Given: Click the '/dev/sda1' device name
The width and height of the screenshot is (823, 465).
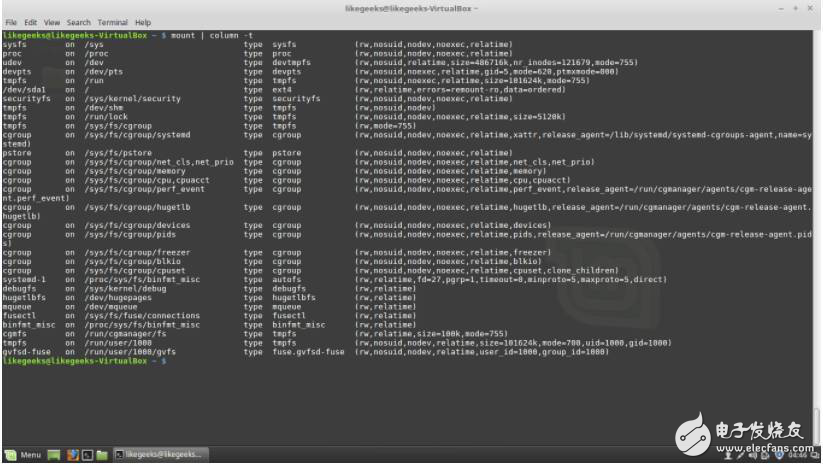Looking at the screenshot, I should pyautogui.click(x=24, y=90).
